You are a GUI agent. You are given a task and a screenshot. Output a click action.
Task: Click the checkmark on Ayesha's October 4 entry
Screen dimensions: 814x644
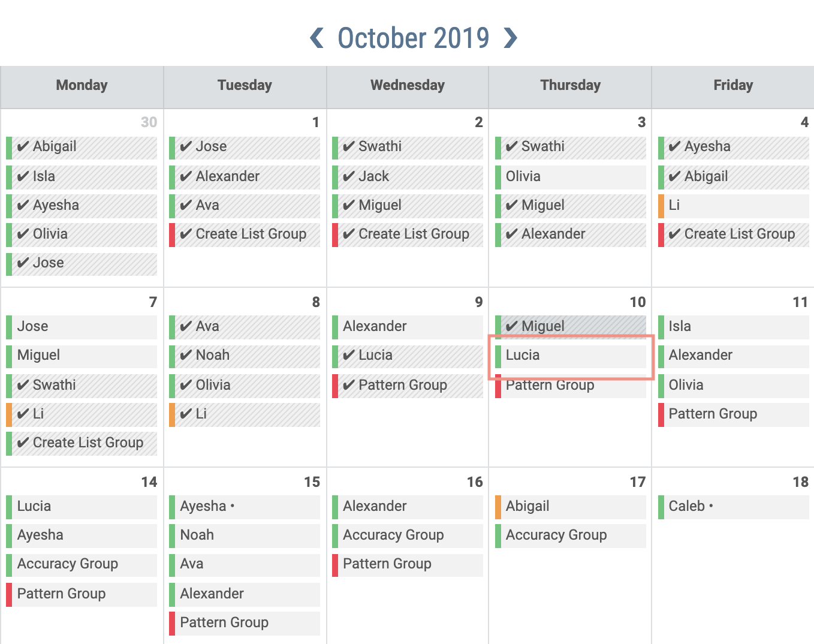(x=674, y=147)
